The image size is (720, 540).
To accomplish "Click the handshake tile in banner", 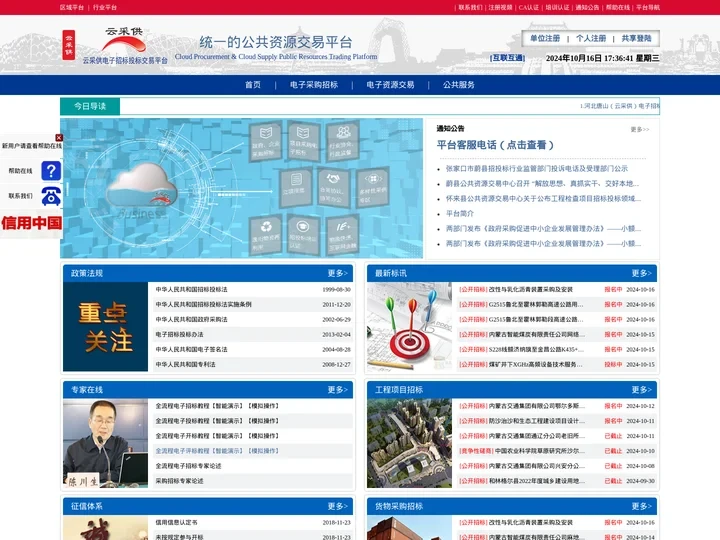I will point(332,188).
